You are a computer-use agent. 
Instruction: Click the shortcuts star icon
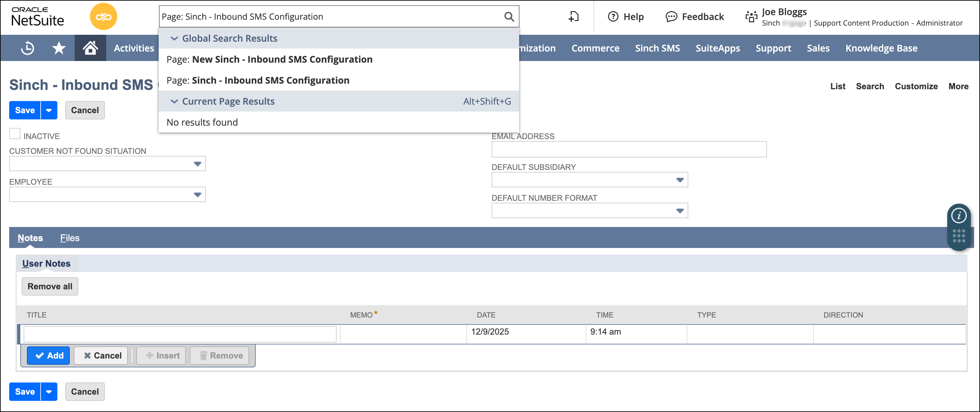[59, 48]
